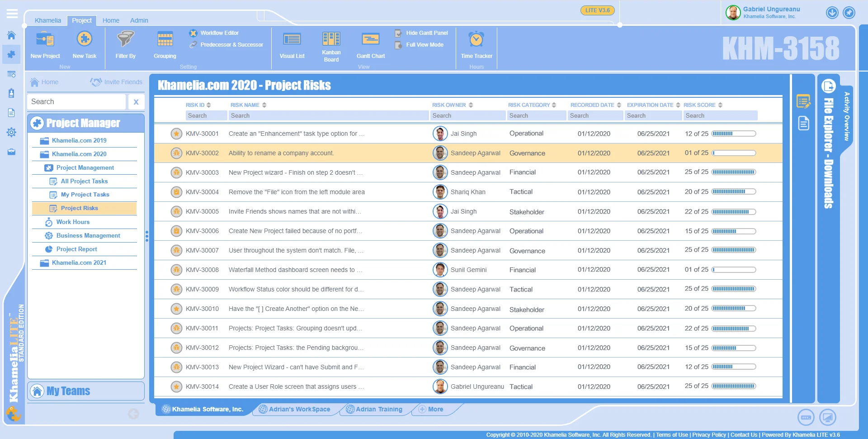Toggle star for KMV-30008
Viewport: 868px width, 439px height.
[x=176, y=270]
